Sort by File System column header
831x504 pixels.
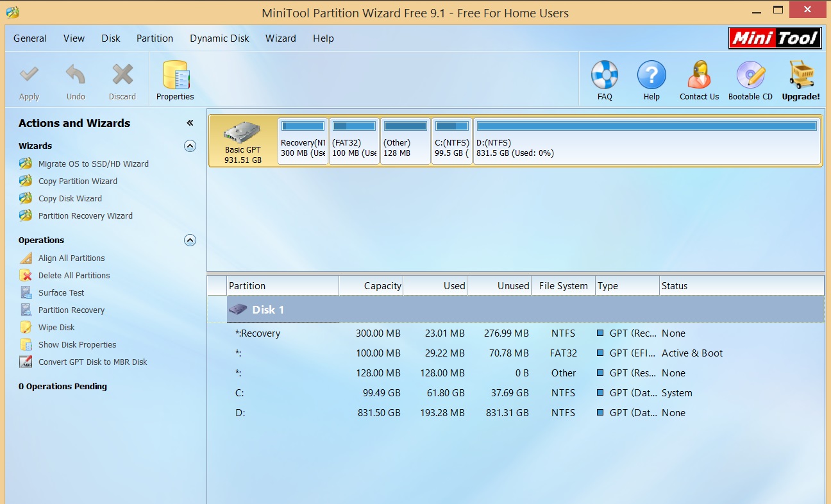564,286
